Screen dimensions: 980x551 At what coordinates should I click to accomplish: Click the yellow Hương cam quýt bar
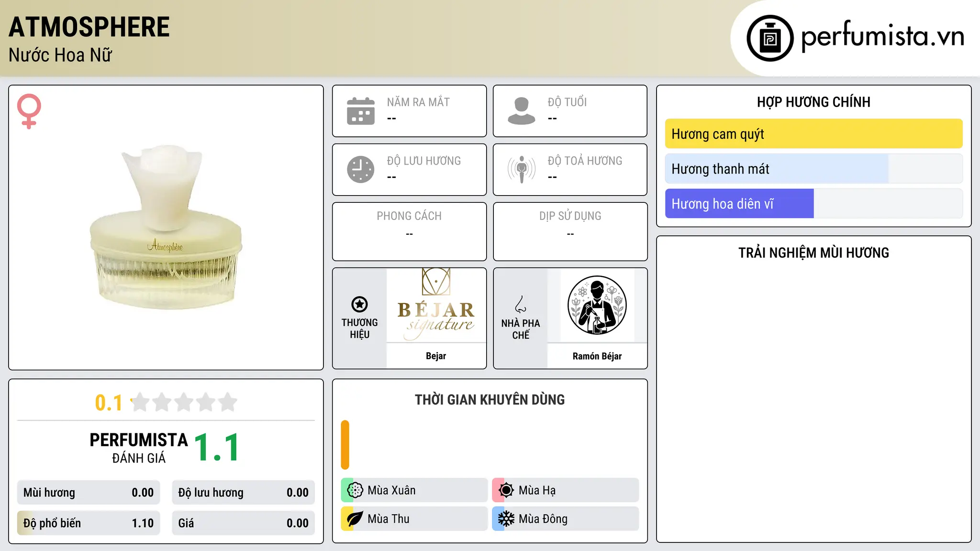814,134
